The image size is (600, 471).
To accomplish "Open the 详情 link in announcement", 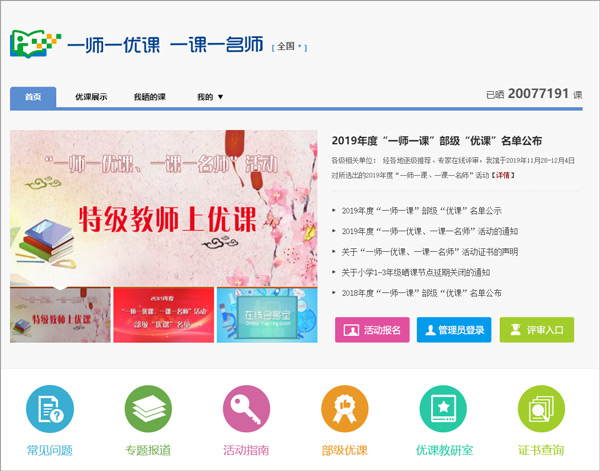I will coord(503,175).
